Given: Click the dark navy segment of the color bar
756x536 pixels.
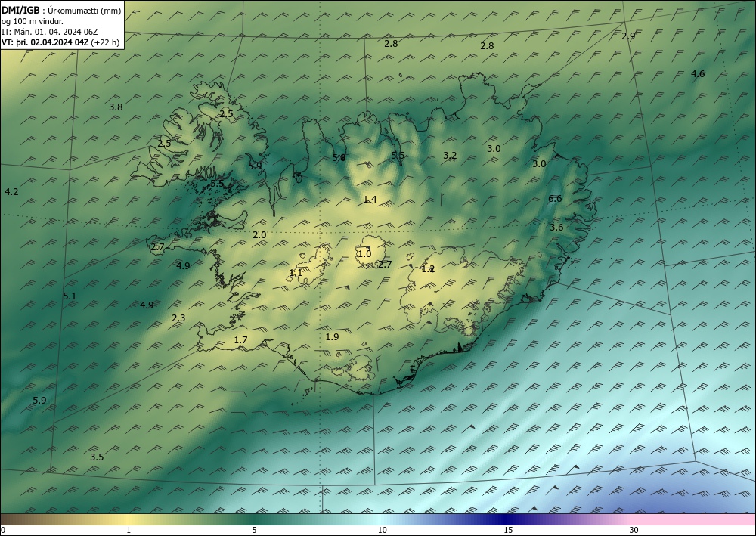Looking at the screenshot, I should click(x=503, y=519).
